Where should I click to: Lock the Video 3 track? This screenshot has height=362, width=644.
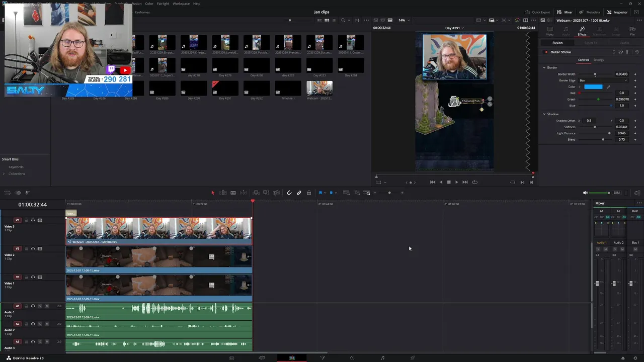tap(26, 220)
